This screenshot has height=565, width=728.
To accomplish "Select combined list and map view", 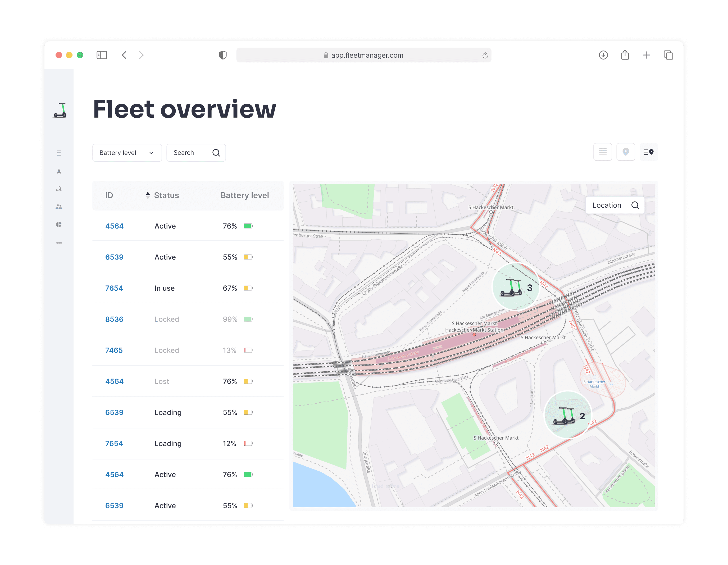I will pos(648,152).
